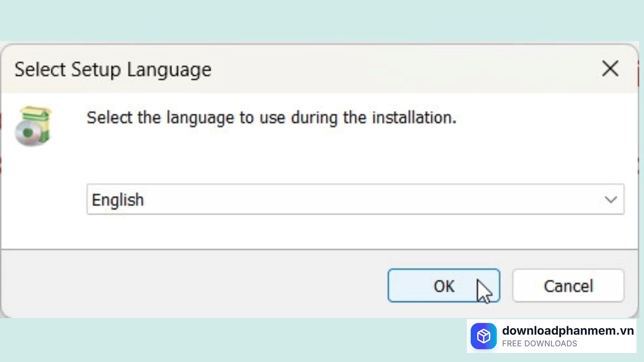Click the OK button
Viewport: 644px width, 362px height.
[443, 286]
